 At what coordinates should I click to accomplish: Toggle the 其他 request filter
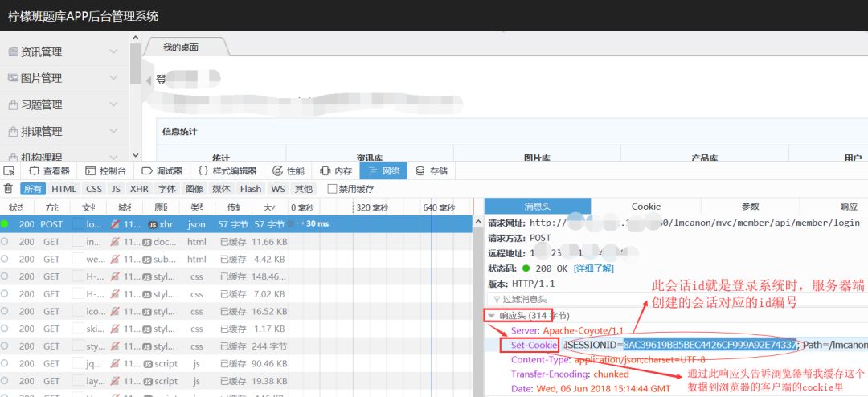click(303, 189)
